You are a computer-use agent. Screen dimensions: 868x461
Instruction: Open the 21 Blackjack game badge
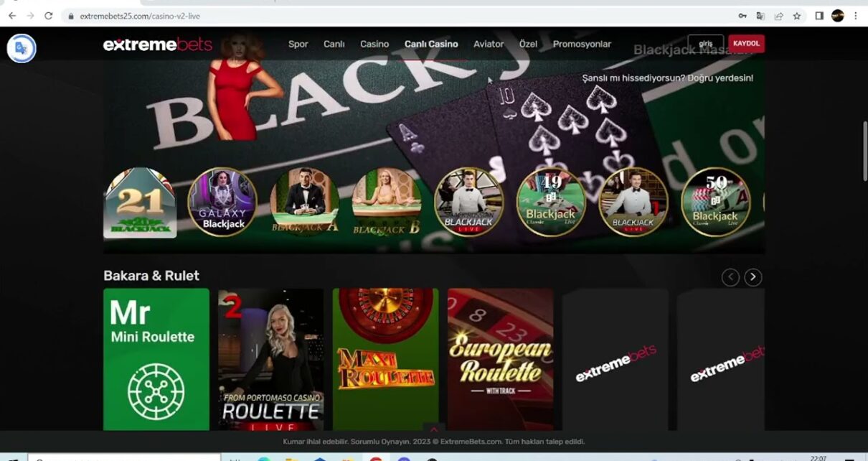point(140,202)
